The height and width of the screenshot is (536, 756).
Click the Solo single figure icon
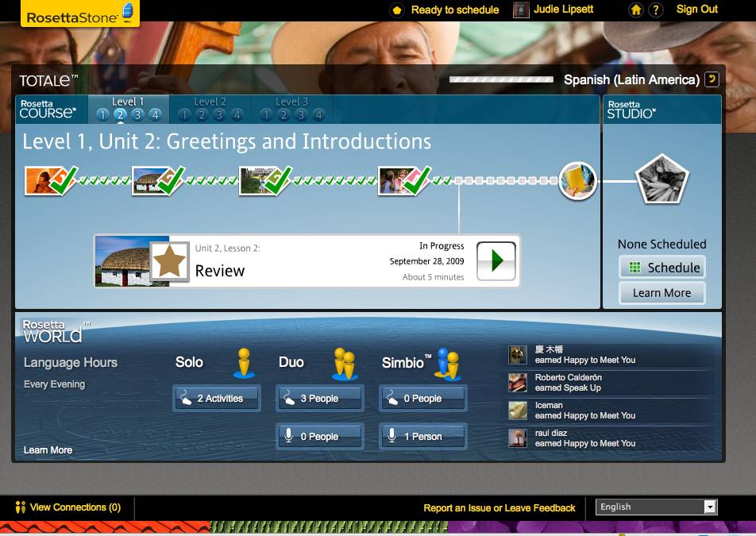point(244,362)
